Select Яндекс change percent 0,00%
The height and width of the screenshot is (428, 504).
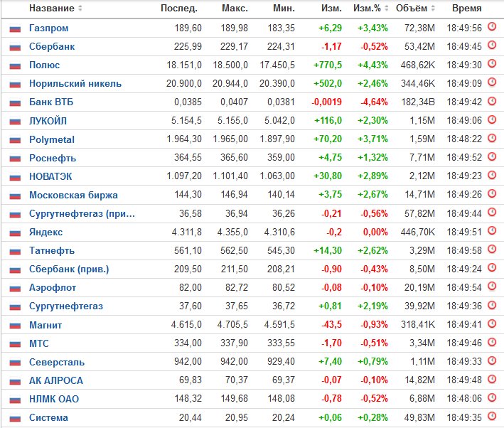point(375,232)
